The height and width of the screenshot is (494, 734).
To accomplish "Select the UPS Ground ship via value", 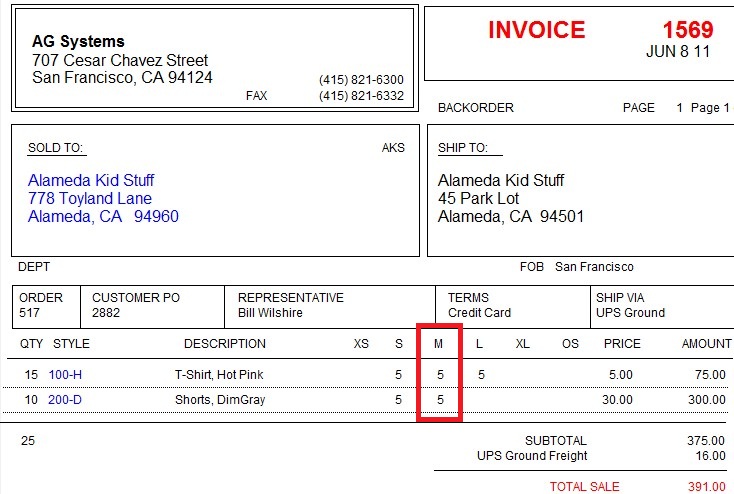I will (x=630, y=313).
